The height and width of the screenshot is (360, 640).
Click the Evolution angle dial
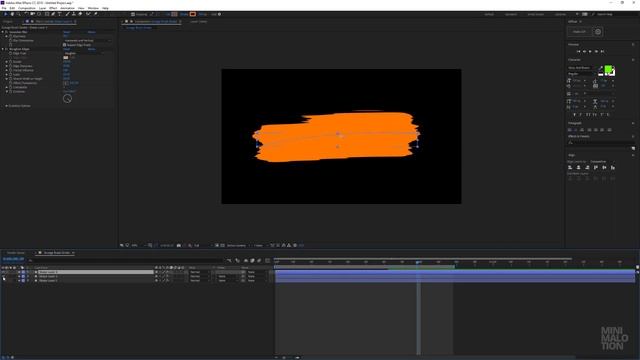67,98
